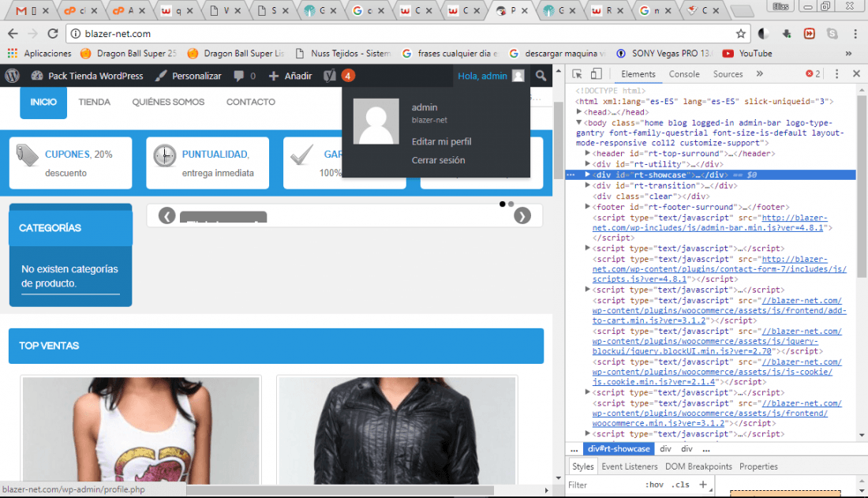Click the black leather jacket product thumbnail
This screenshot has height=498, width=868.
click(397, 431)
